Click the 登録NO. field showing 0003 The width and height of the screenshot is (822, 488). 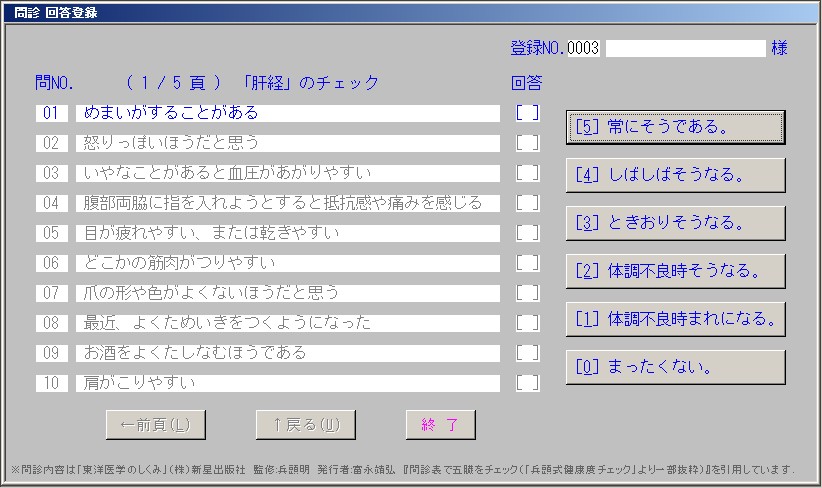(583, 48)
